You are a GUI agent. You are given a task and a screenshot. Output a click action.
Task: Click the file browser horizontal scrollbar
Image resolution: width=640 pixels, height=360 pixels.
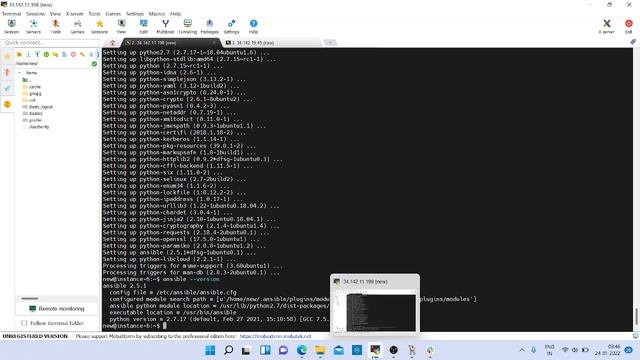30,298
